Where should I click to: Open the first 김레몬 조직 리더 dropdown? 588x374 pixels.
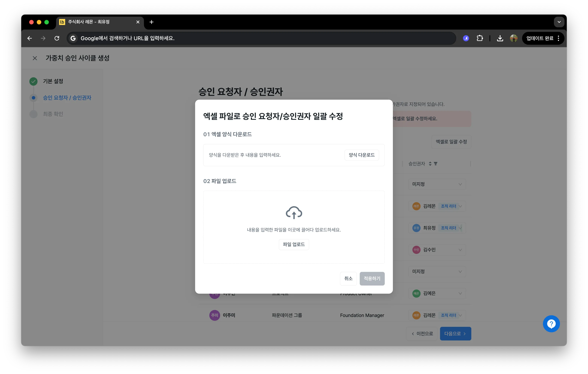click(437, 206)
